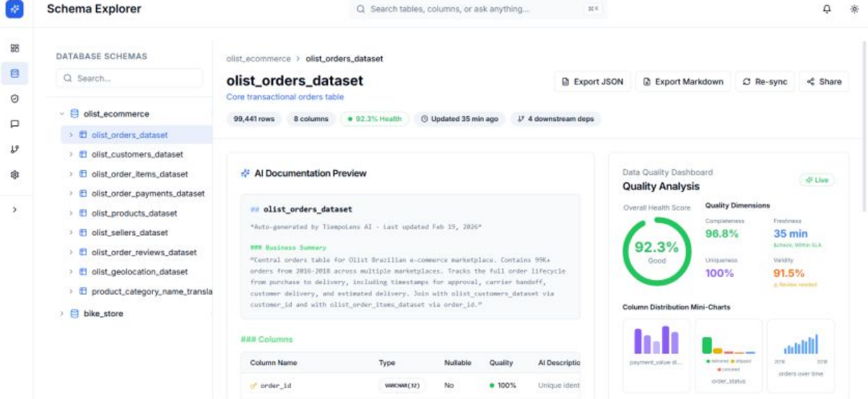Click the Uniqueness 100% value
868x399 pixels.
tap(719, 273)
